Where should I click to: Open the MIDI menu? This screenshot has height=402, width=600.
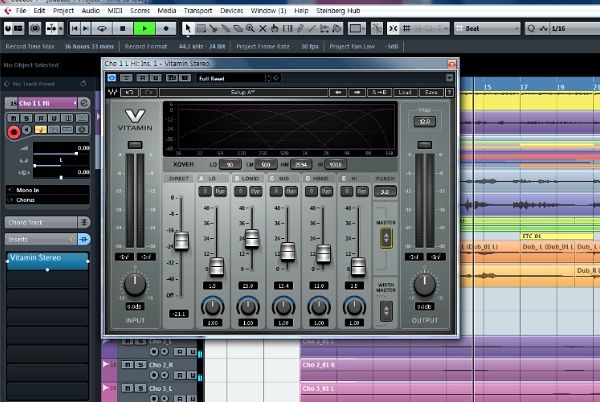115,10
